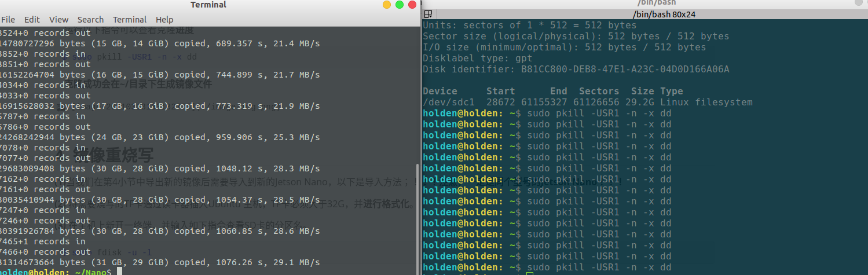Open the File menu in Terminal
Image resolution: width=868 pixels, height=275 pixels.
(x=8, y=20)
